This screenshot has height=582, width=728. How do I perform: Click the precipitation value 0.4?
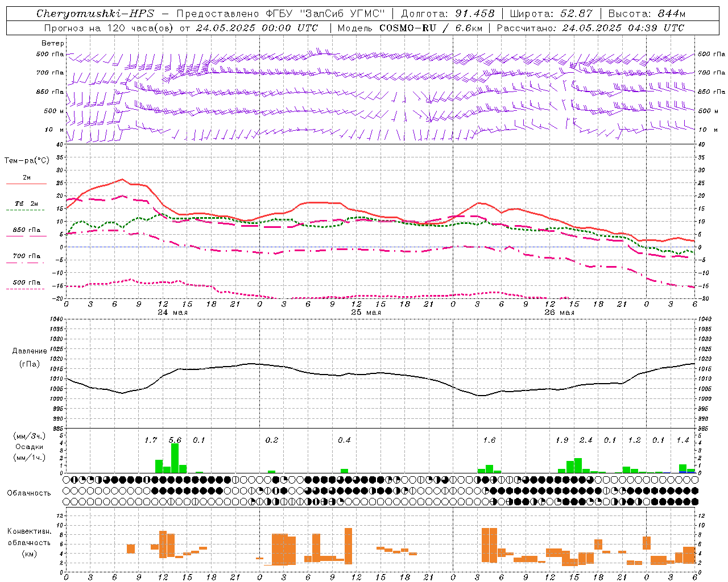pos(344,440)
